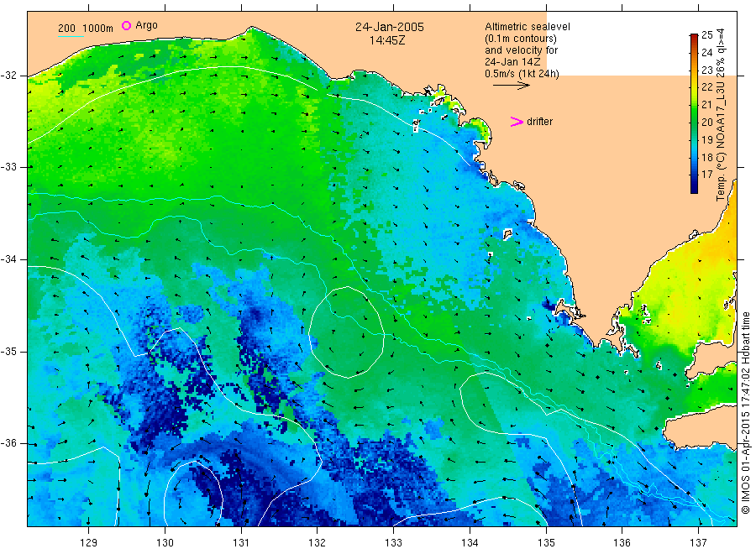Click the longitude axis label '134'
The width and height of the screenshot is (756, 554).
470,542
